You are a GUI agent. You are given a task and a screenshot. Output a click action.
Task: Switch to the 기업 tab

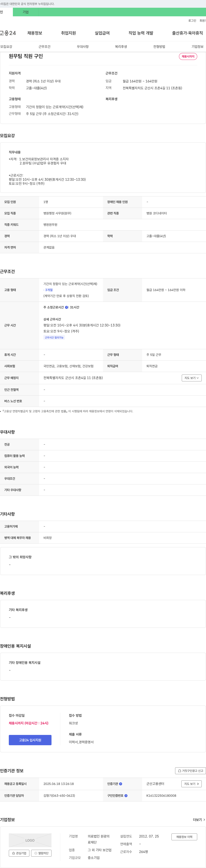[x=26, y=12]
